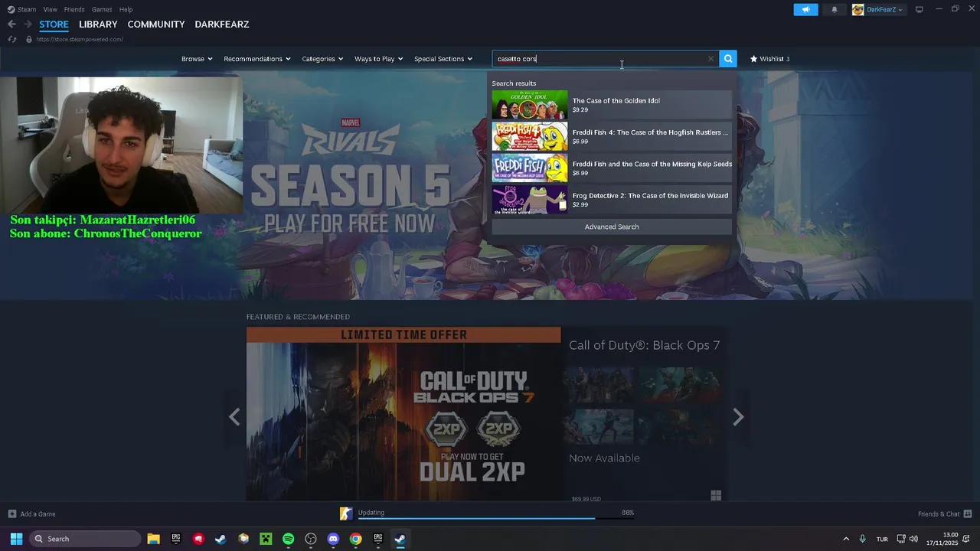This screenshot has height=551, width=980.
Task: Open Google Chrome from the taskbar
Action: pyautogui.click(x=355, y=539)
